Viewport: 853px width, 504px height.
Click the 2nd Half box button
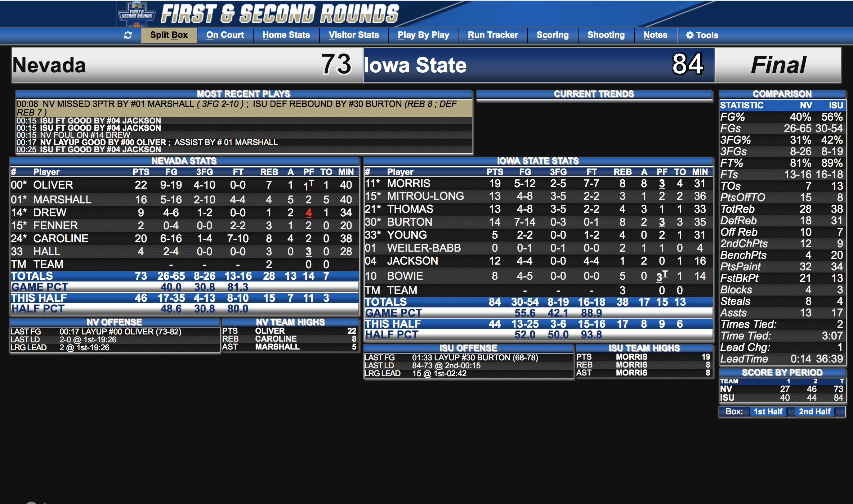[x=815, y=411]
